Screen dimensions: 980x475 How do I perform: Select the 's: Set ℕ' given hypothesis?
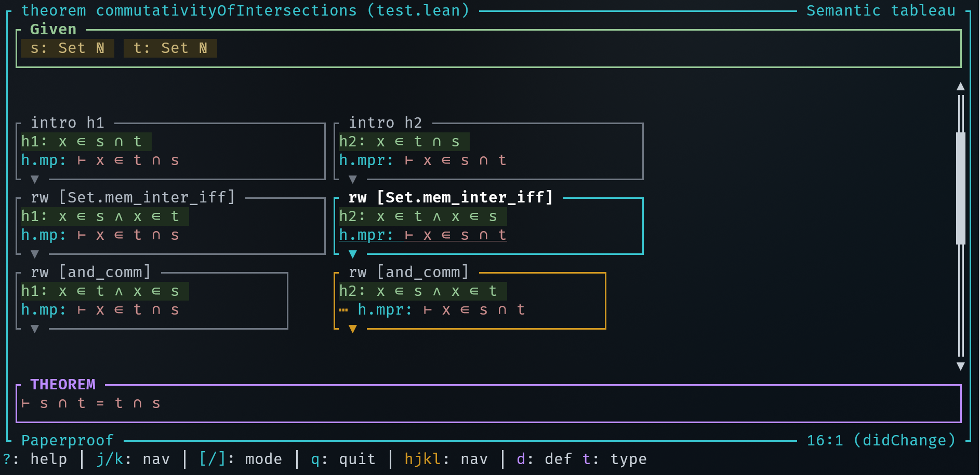[x=68, y=48]
